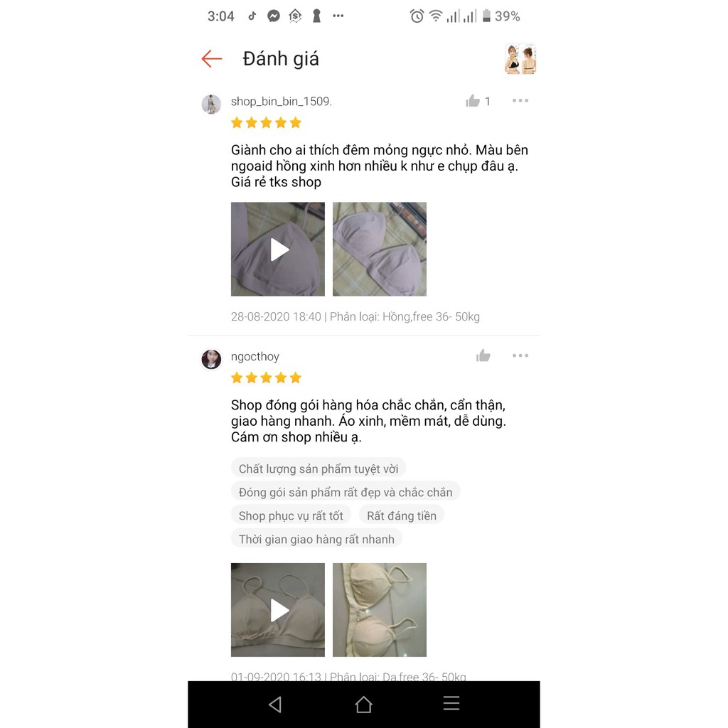Open product thumbnail beside Đánh giá title
The image size is (728, 728).
click(x=520, y=59)
